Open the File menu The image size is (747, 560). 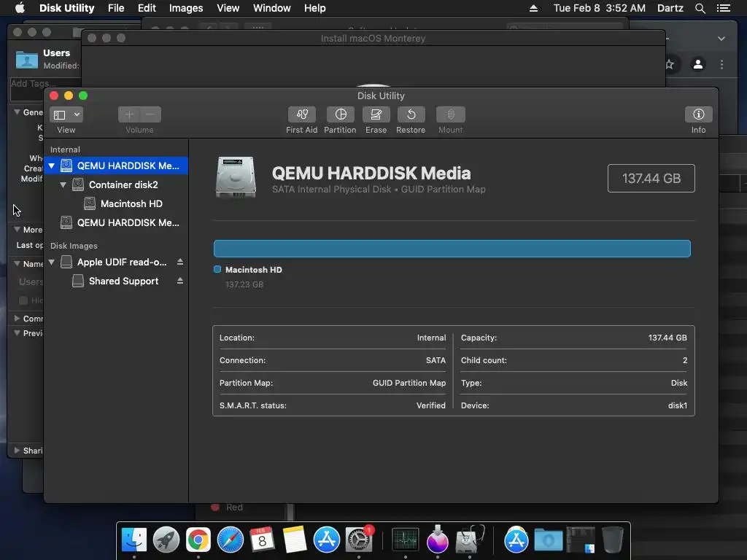point(116,8)
